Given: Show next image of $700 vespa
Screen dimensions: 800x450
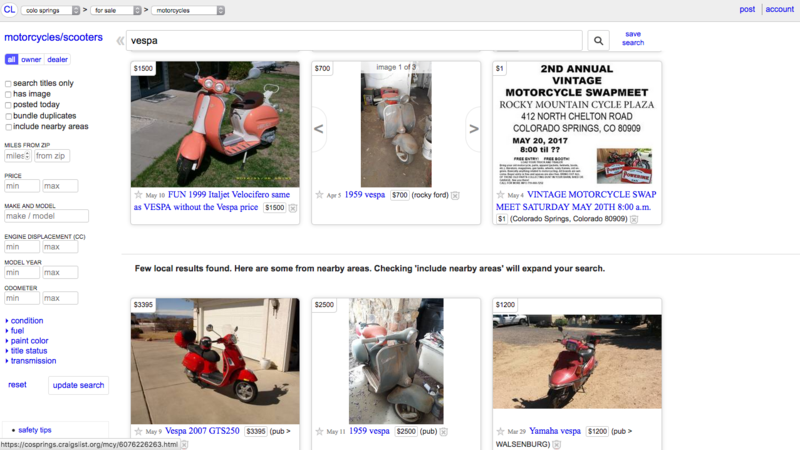Looking at the screenshot, I should tap(473, 129).
